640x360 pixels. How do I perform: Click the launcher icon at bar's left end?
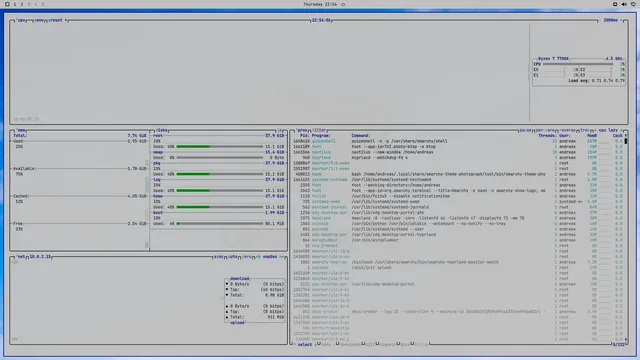coord(7,4)
